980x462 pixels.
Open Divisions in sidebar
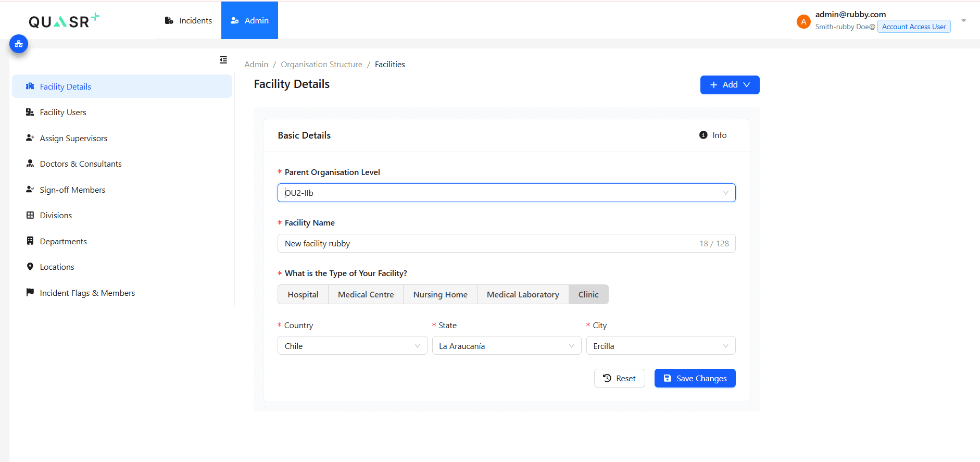tap(122, 215)
